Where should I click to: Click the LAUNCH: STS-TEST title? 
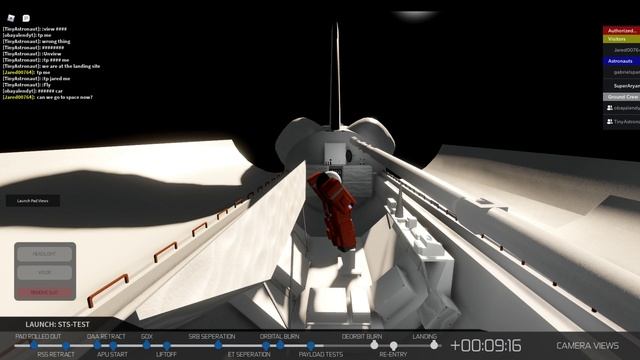click(57, 324)
